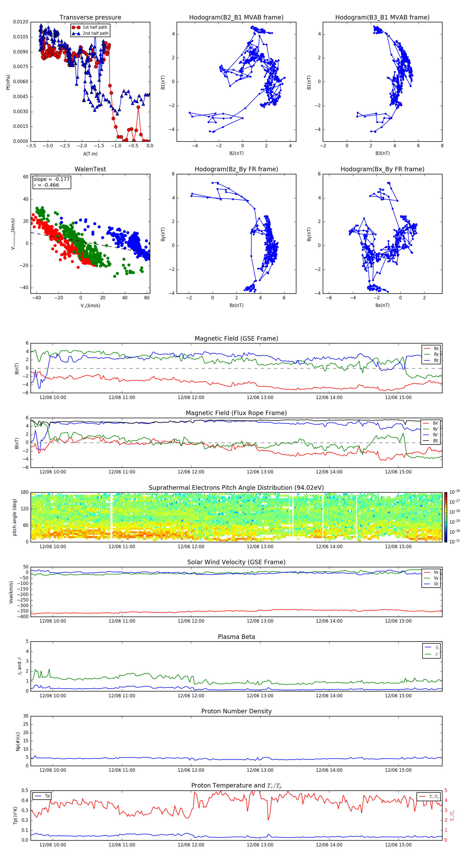Click the 'V_A(km/s)' axis label

(x=90, y=306)
